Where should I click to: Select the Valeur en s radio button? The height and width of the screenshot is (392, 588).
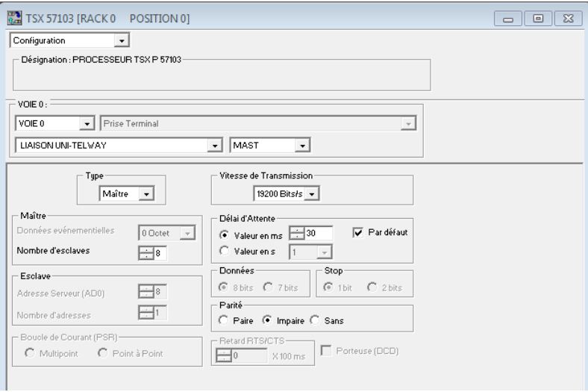[x=224, y=252]
